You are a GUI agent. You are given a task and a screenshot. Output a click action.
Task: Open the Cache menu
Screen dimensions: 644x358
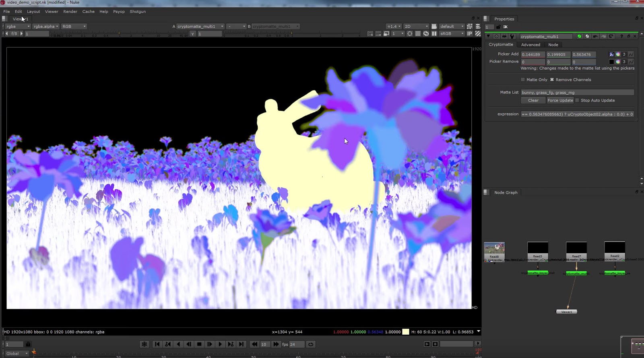click(89, 11)
